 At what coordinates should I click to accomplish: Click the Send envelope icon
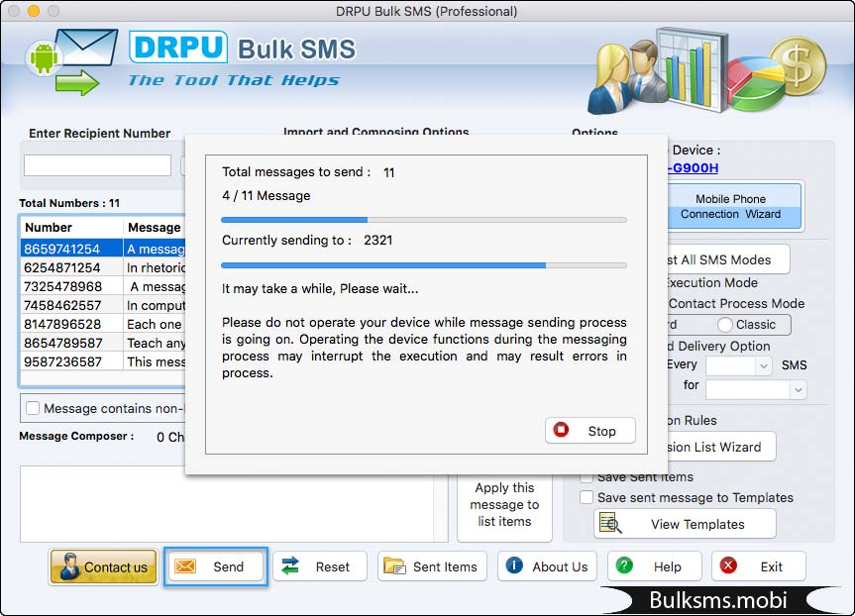[x=185, y=566]
